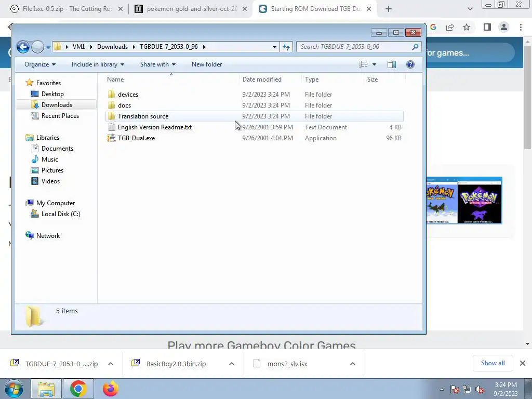Toggle Chrome side panel icon
Screen dimensions: 532x399
pos(487,27)
